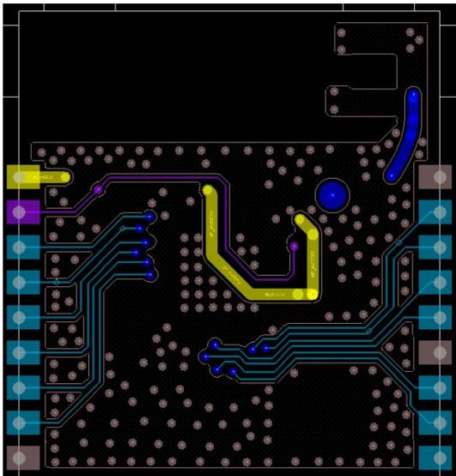Image resolution: width=456 pixels, height=476 pixels.
Task: Click the leftmost blue via in the lower center group
Action: pyautogui.click(x=204, y=357)
